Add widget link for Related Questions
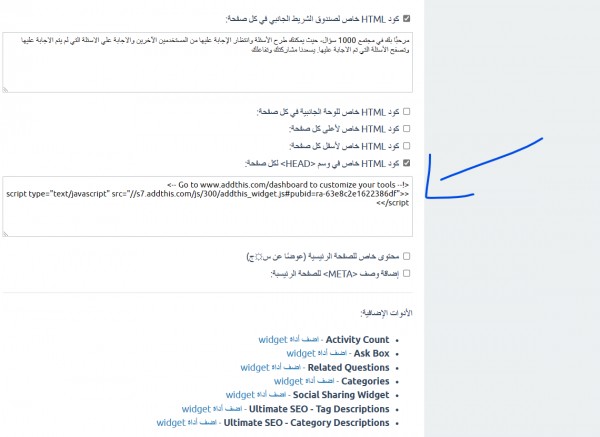600x437 pixels. click(270, 367)
